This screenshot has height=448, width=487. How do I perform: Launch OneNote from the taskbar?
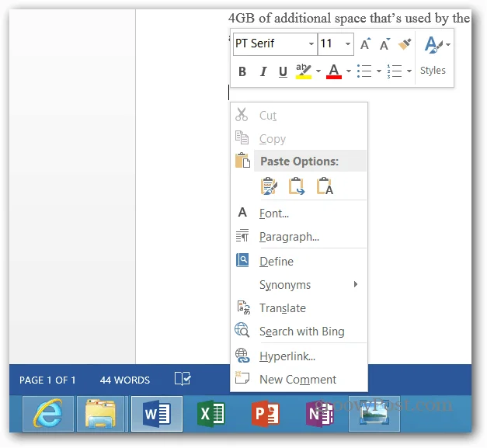pos(320,414)
